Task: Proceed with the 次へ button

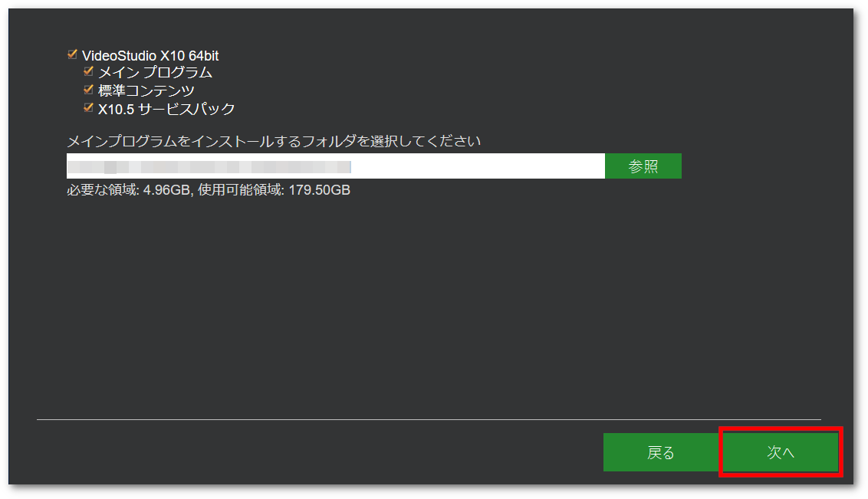Action: click(x=781, y=452)
